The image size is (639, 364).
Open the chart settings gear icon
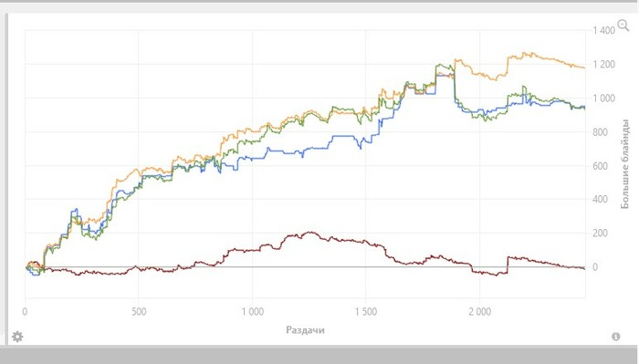pos(17,337)
